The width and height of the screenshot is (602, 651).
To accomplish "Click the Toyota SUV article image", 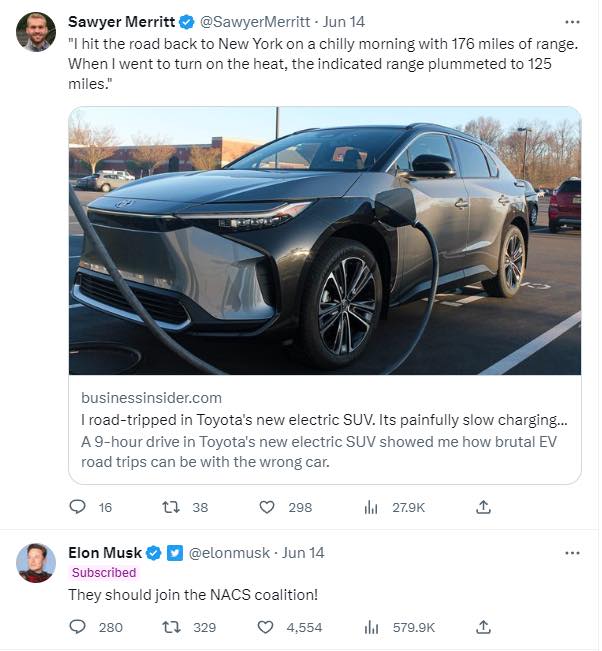I will point(325,241).
